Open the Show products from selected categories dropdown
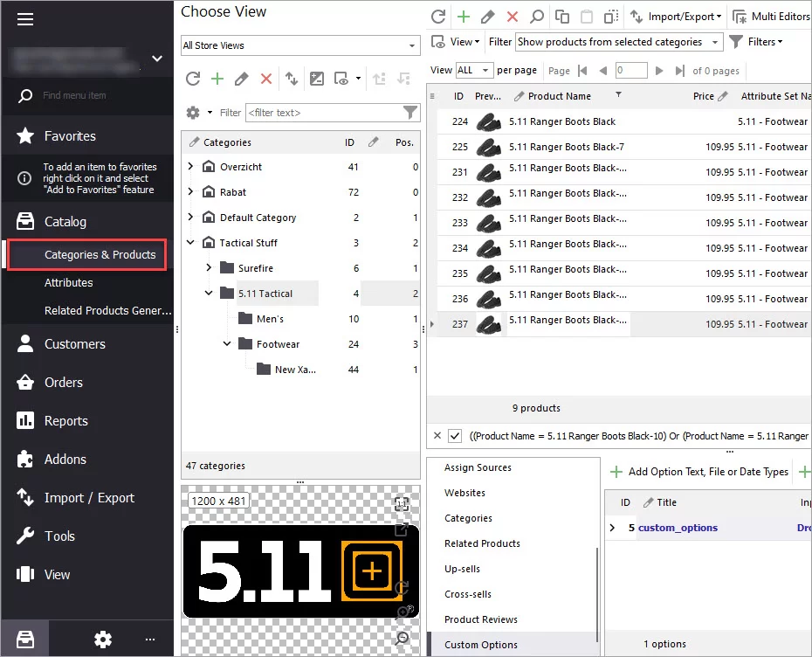Viewport: 812px width, 657px height. tap(619, 42)
